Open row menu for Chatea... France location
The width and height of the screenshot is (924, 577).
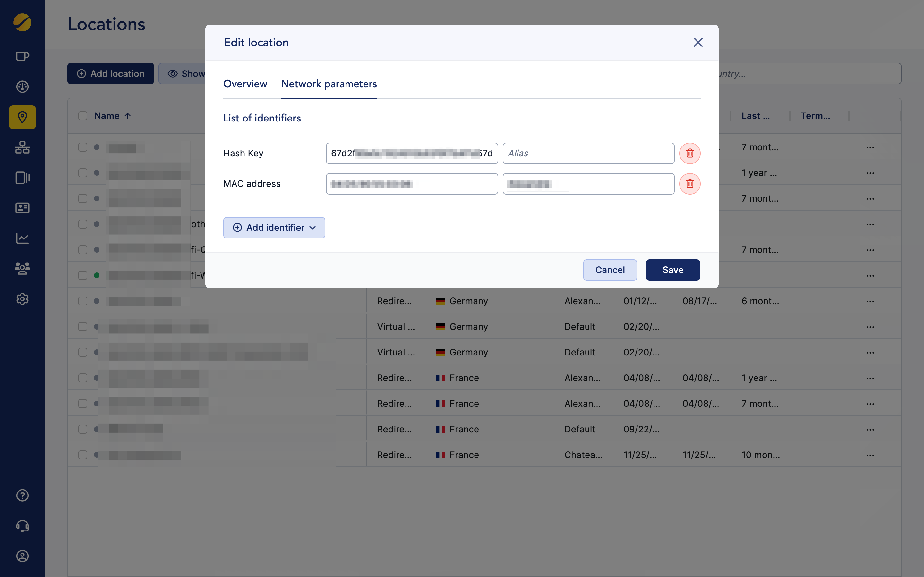coord(870,455)
